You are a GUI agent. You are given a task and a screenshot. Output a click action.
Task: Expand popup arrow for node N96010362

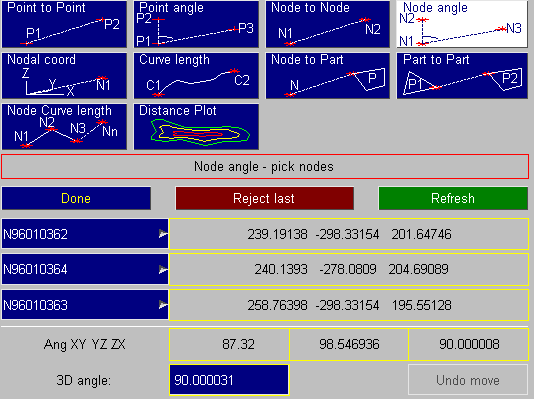point(163,234)
